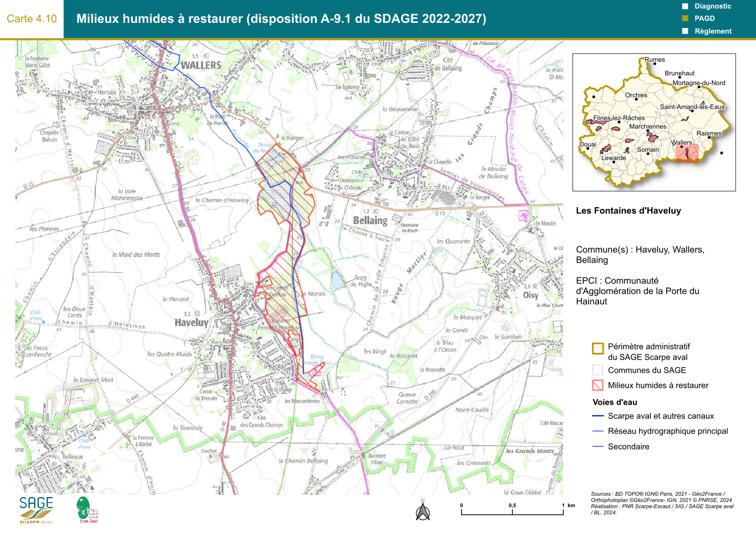Select the Carte 4.10 label
The width and height of the screenshot is (756, 535).
coord(31,19)
